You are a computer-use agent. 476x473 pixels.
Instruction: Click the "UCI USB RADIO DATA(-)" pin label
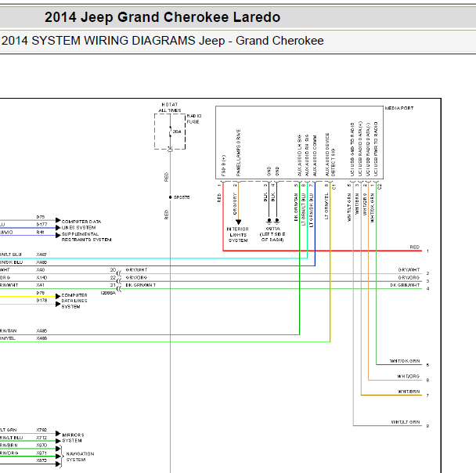point(368,149)
